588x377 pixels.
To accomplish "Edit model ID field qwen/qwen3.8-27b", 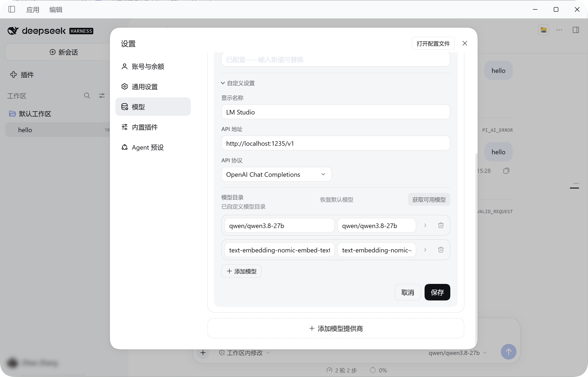I will point(279,226).
